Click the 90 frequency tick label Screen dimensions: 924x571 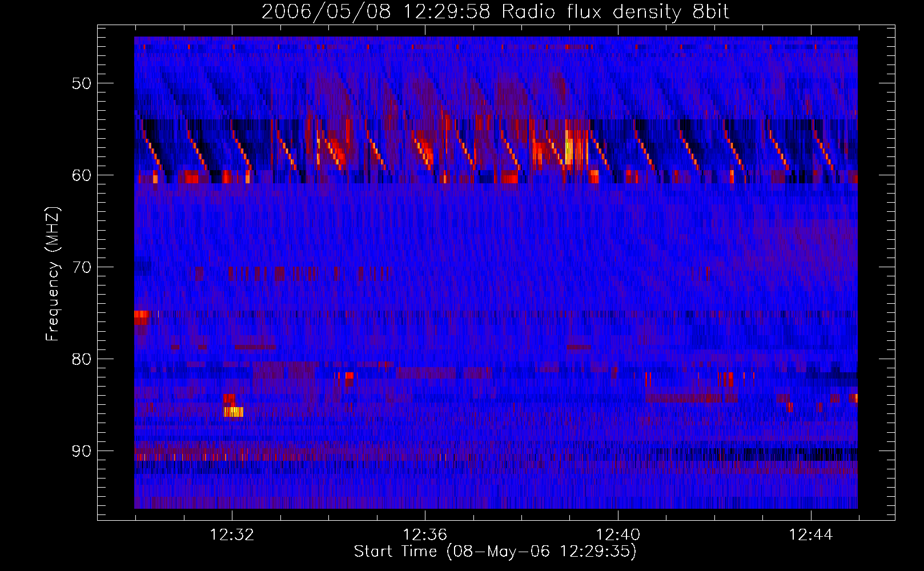point(82,451)
